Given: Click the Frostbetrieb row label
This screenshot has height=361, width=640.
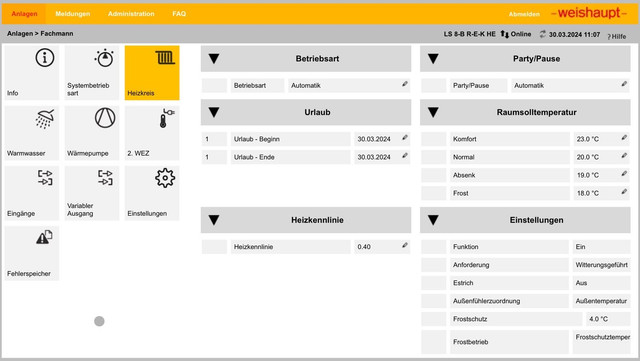Looking at the screenshot, I should coord(471,342).
